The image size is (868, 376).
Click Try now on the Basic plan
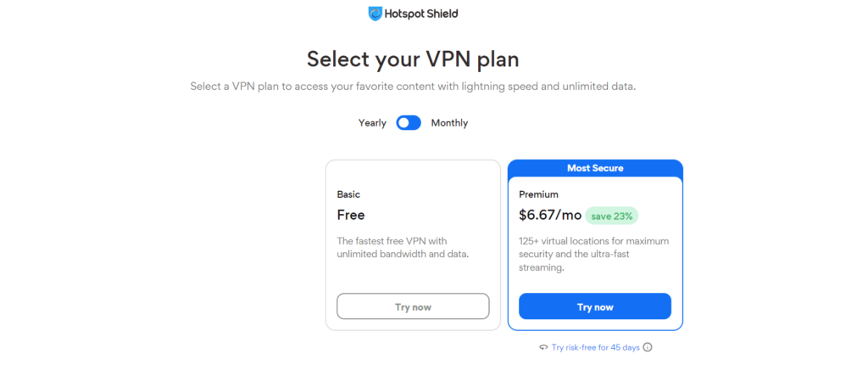click(413, 306)
